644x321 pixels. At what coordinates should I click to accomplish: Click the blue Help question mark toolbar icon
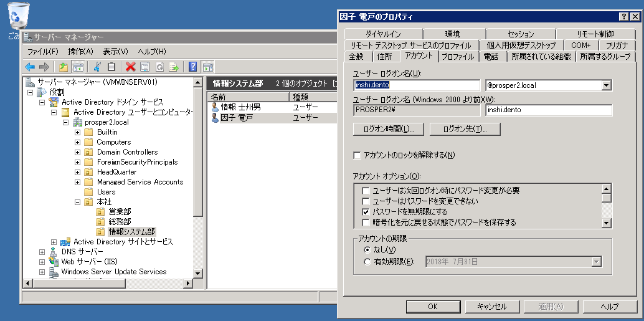193,67
